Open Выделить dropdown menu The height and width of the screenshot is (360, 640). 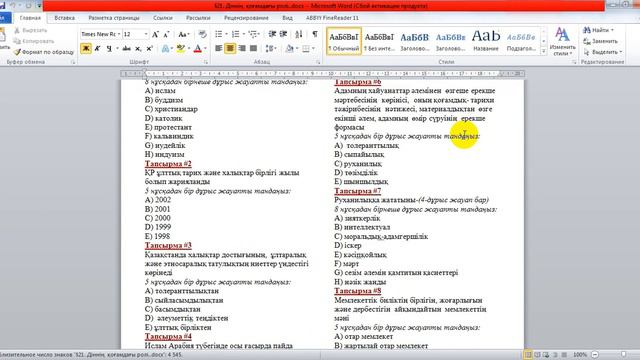[603, 52]
